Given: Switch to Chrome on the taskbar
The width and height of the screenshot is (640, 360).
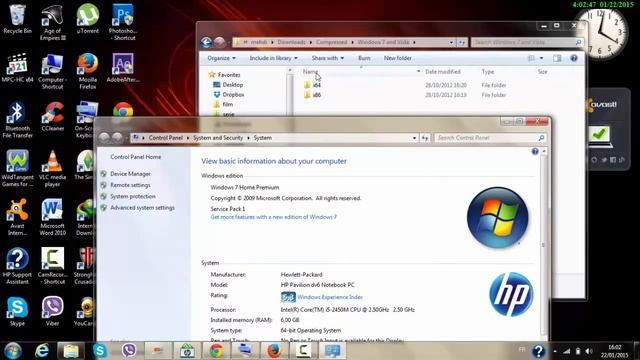Looking at the screenshot, I should tap(216, 351).
